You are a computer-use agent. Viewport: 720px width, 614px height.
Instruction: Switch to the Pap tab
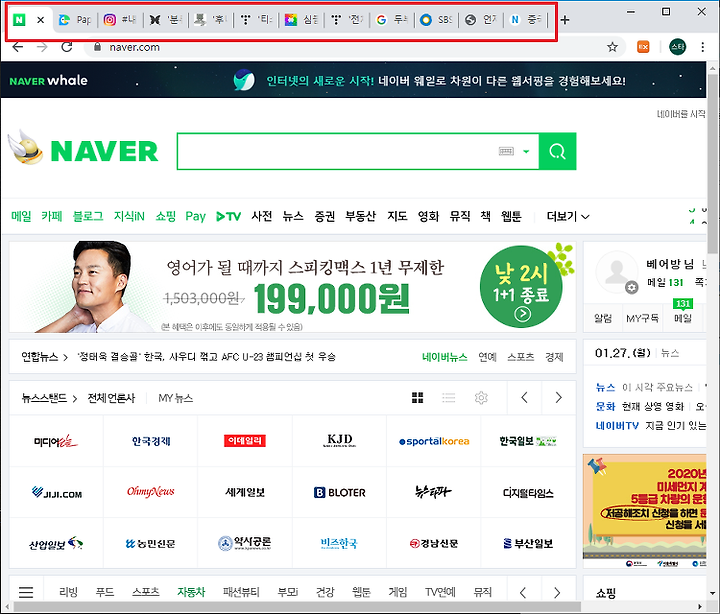[x=75, y=20]
